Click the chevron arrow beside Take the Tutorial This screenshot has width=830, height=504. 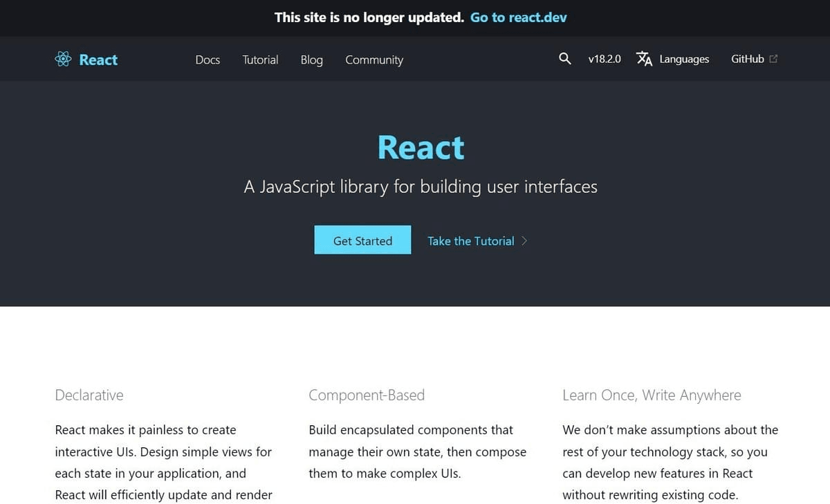[x=525, y=241]
